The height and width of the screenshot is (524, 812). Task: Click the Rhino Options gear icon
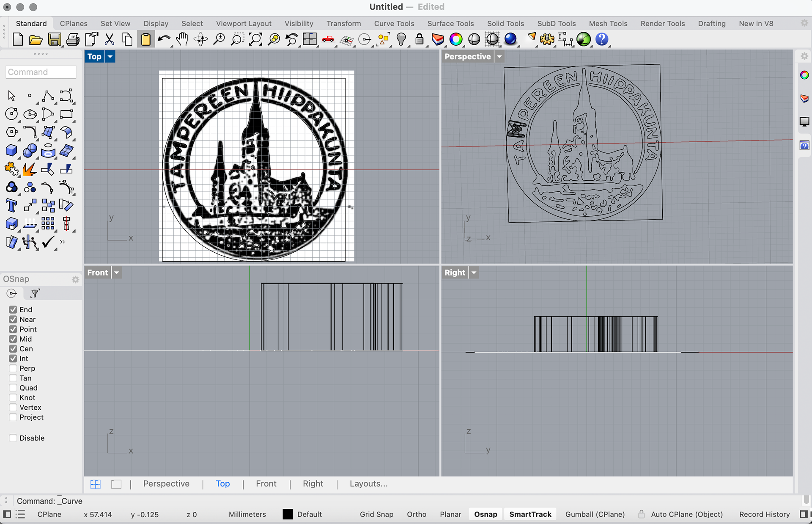[547, 39]
